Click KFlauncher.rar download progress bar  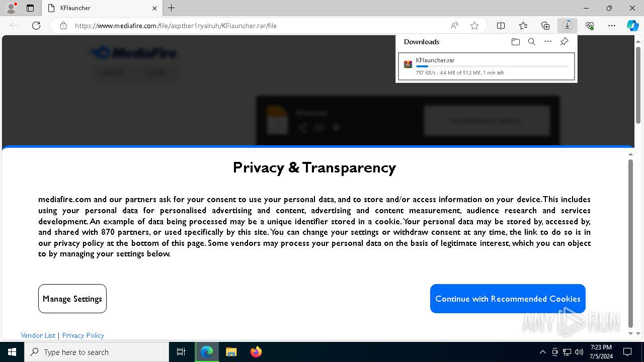coord(493,66)
